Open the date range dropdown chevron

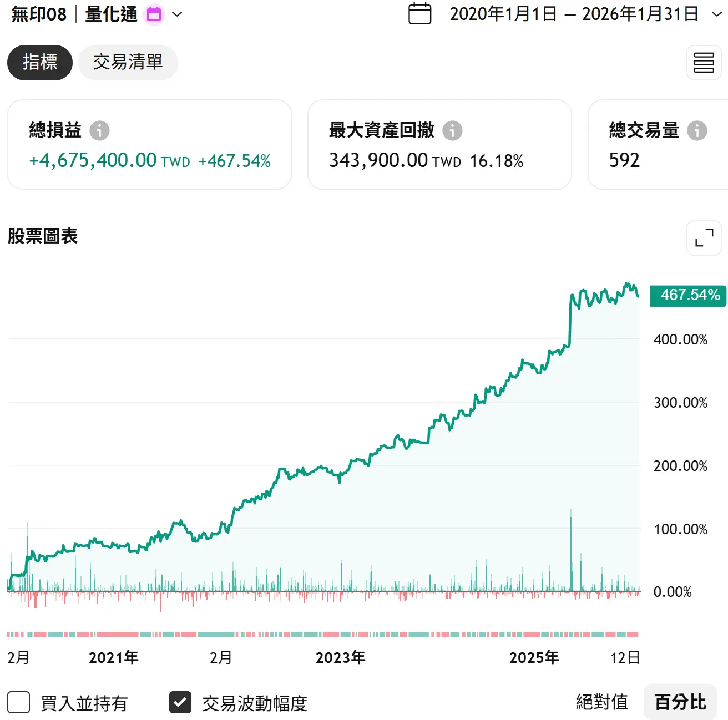click(x=716, y=14)
